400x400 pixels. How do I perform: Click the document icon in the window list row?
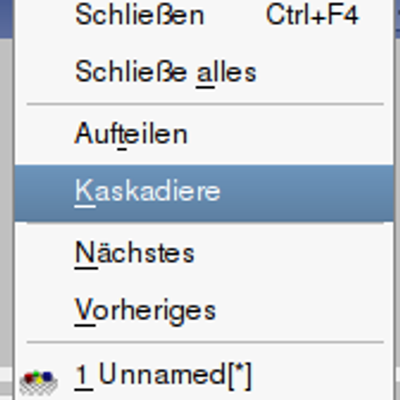point(39,382)
